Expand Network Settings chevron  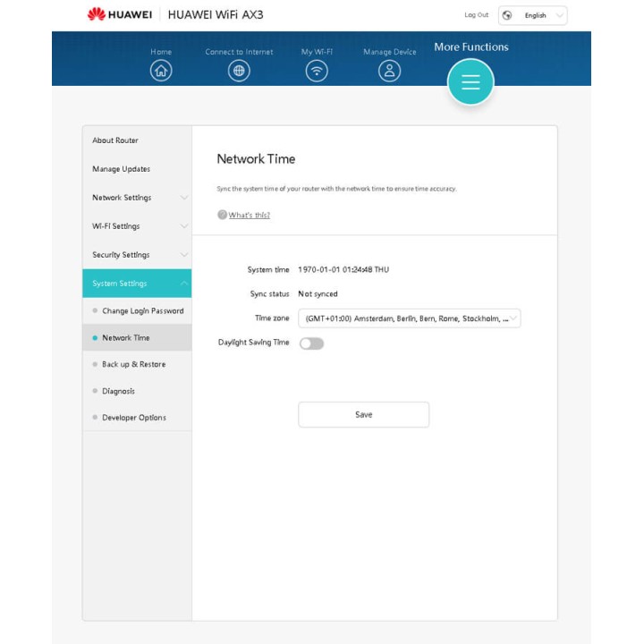pyautogui.click(x=184, y=198)
